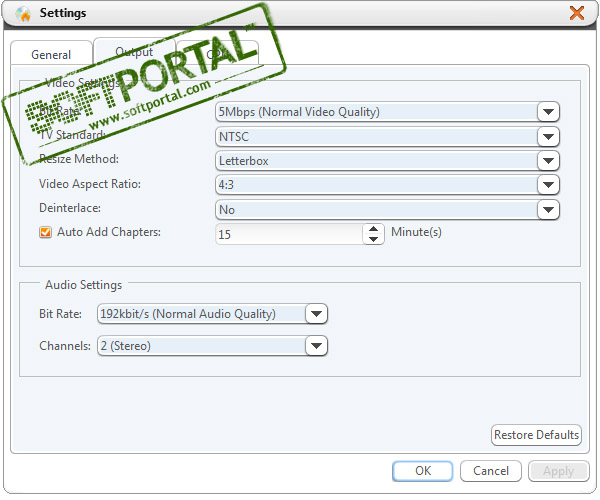600x500 pixels.
Task: Click the Apply button
Action: pyautogui.click(x=559, y=471)
